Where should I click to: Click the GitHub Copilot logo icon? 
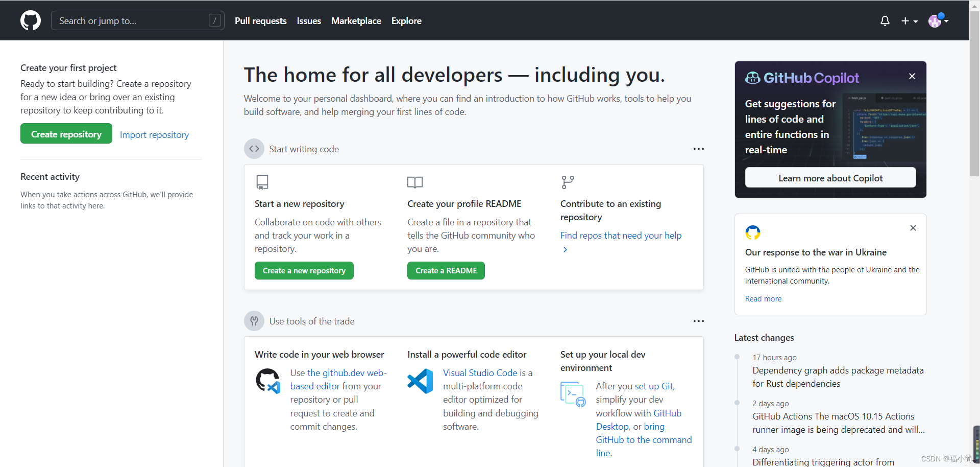pyautogui.click(x=752, y=78)
